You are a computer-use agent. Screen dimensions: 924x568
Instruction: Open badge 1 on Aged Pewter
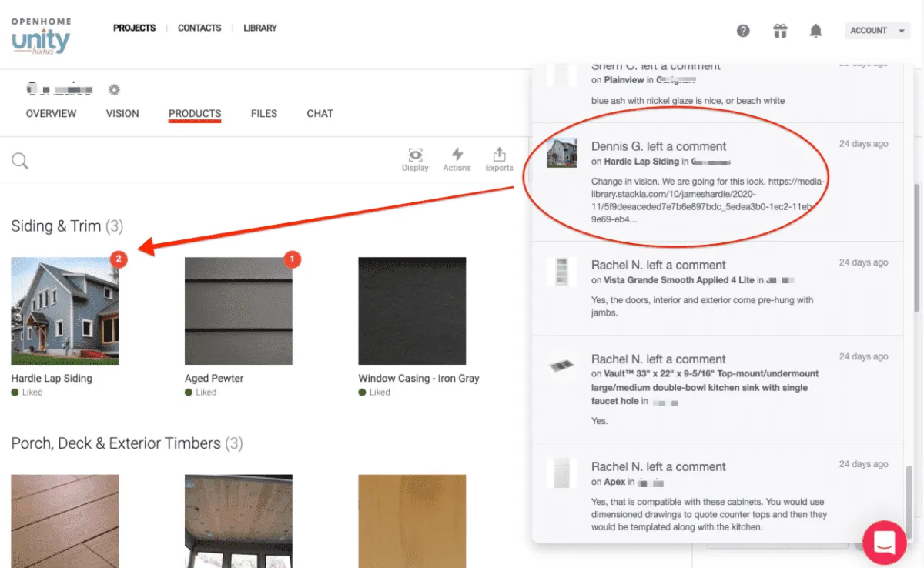[292, 259]
